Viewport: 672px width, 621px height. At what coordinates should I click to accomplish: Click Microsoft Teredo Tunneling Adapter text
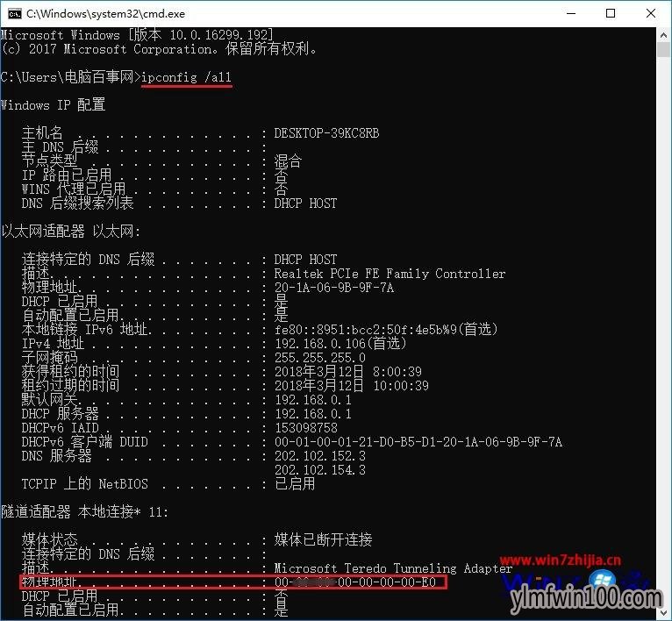[393, 568]
